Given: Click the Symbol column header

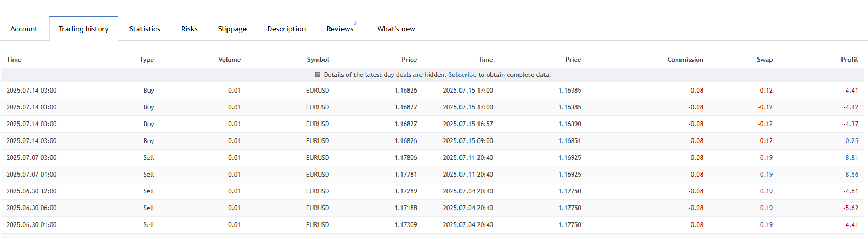Looking at the screenshot, I should [318, 60].
